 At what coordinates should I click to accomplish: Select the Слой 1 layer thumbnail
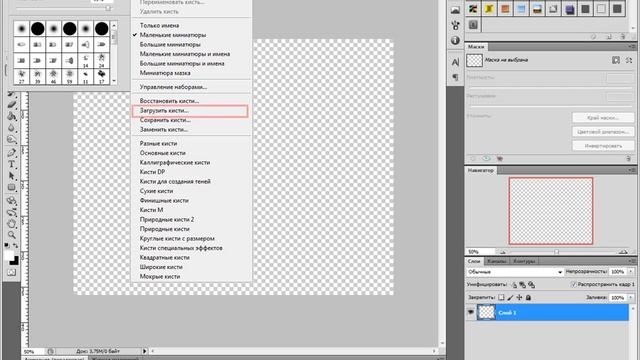coord(486,312)
